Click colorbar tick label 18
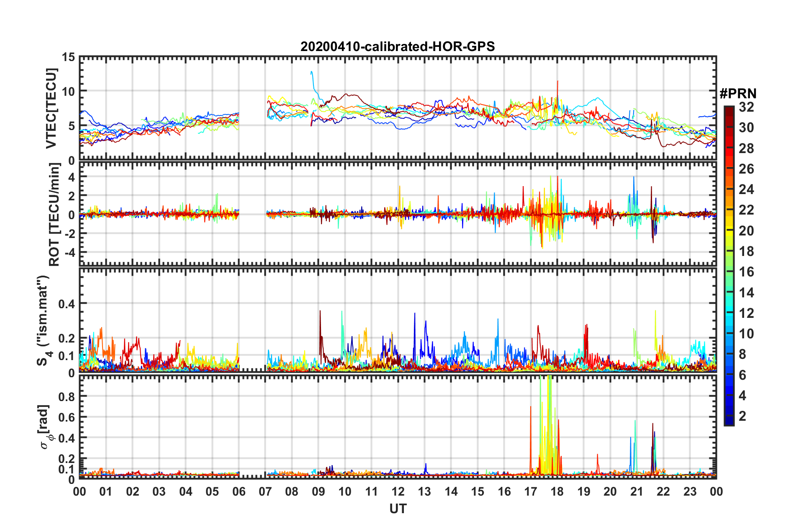This screenshot has height=532, width=796. (x=746, y=251)
